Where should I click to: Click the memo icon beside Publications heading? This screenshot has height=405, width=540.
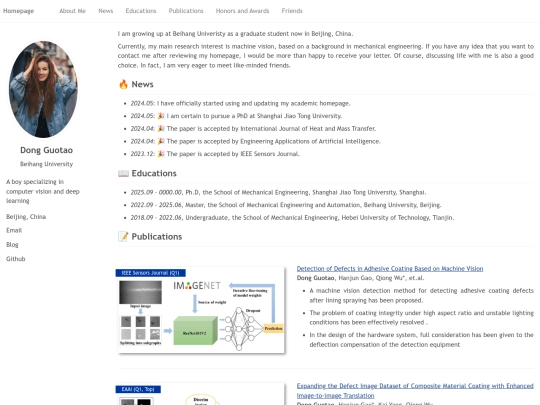click(x=123, y=237)
